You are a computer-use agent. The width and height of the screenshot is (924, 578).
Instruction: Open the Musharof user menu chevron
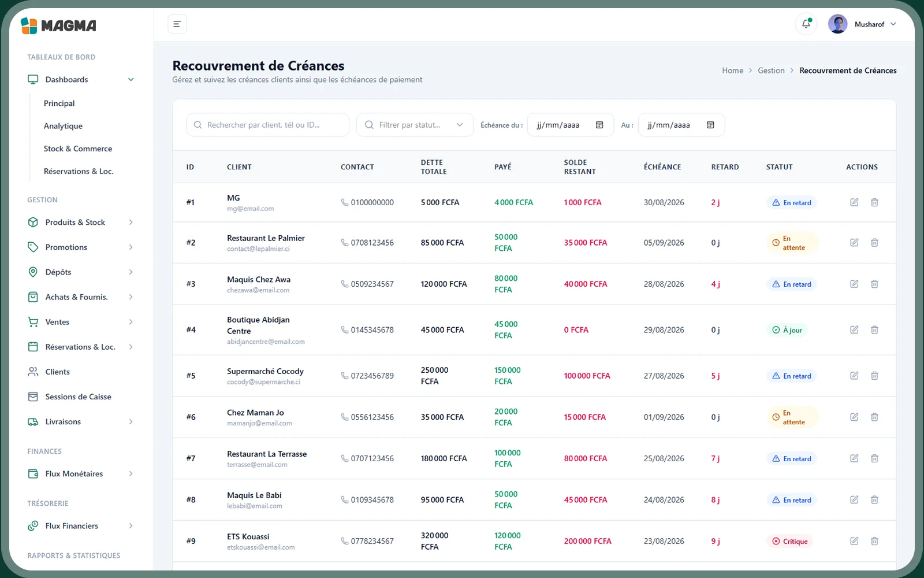[x=893, y=24]
